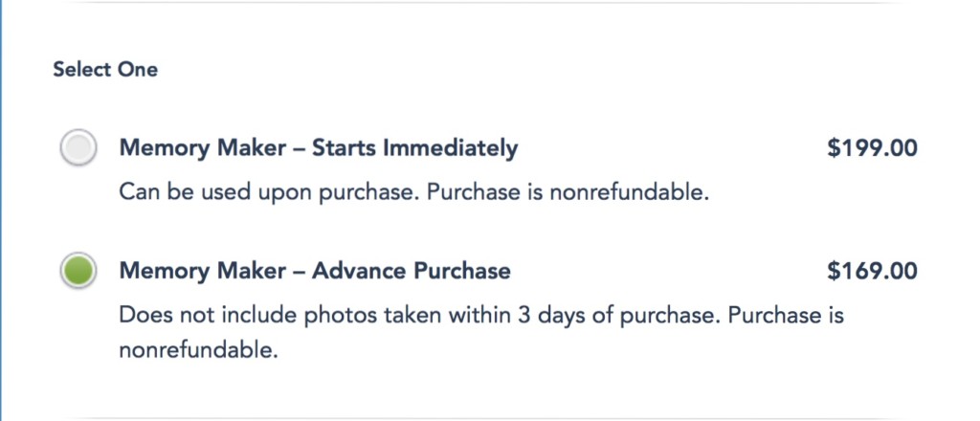
Task: Click the "Memory Maker – Advance Purchase" label
Action: 314,272
